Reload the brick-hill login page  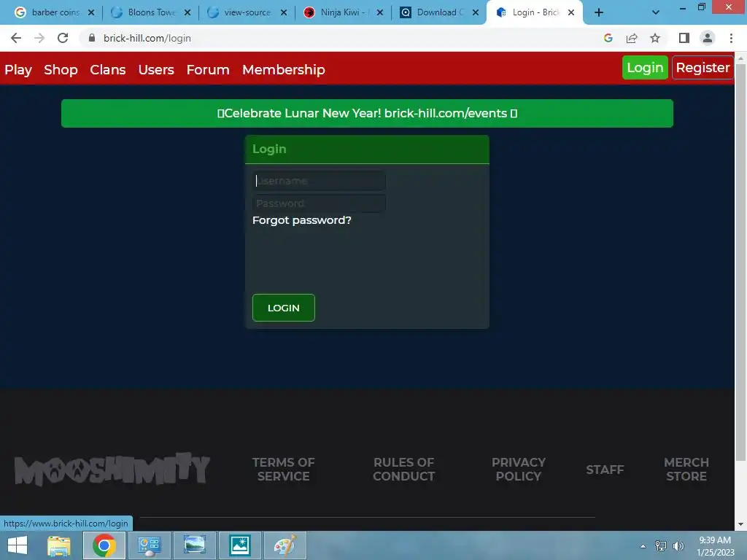click(63, 38)
